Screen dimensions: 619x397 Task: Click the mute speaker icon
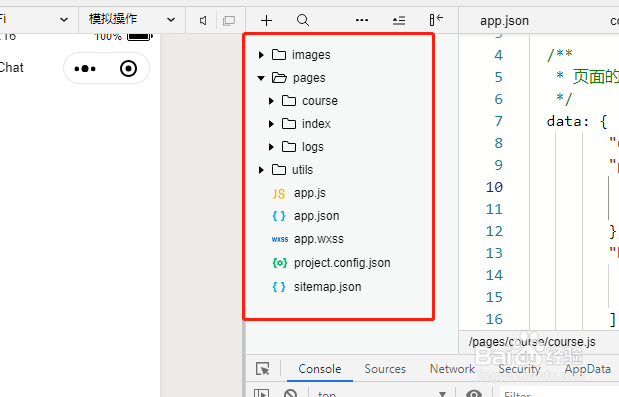[x=203, y=21]
